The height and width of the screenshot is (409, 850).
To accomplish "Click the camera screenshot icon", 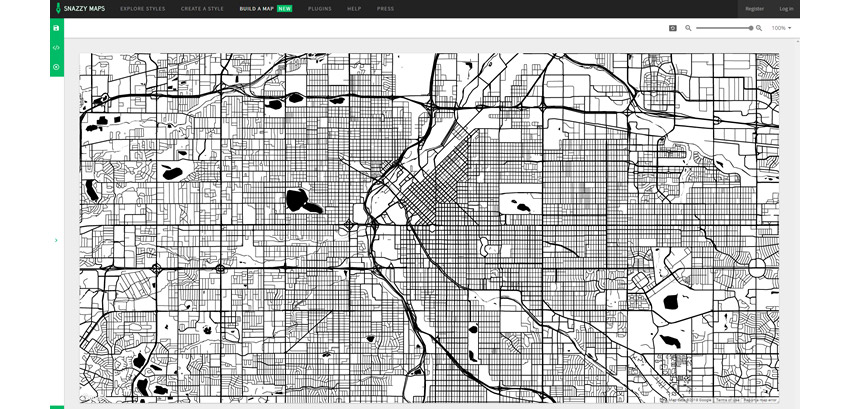I will (x=673, y=28).
